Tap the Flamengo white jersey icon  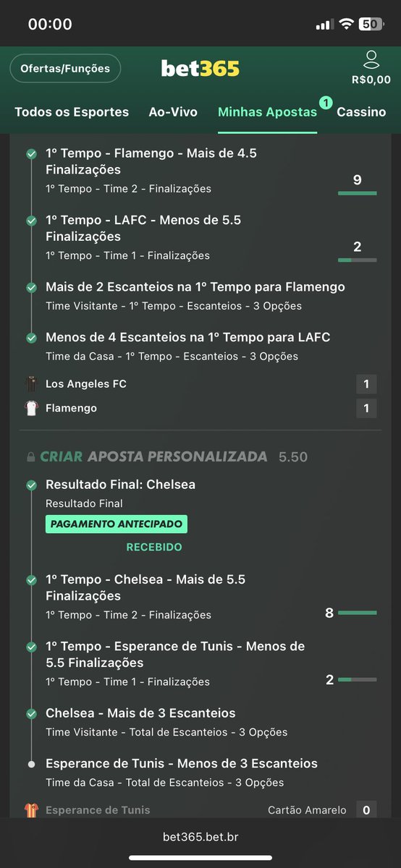30,409
